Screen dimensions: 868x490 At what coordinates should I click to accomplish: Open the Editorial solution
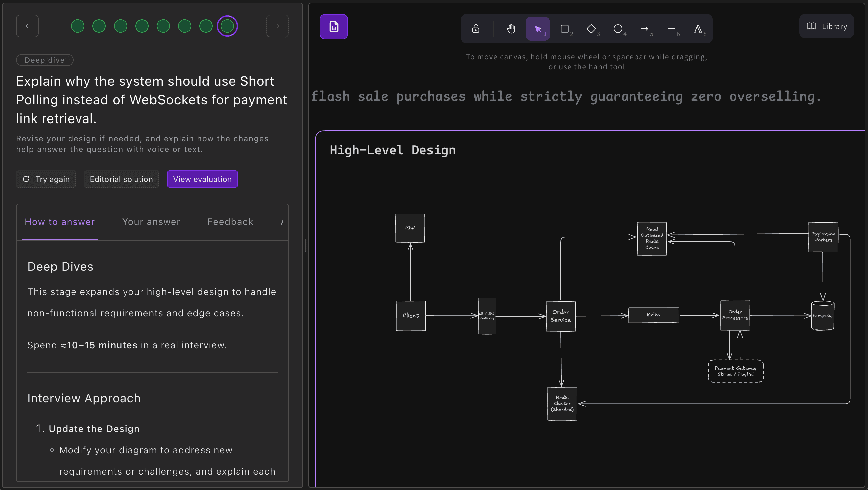(121, 179)
